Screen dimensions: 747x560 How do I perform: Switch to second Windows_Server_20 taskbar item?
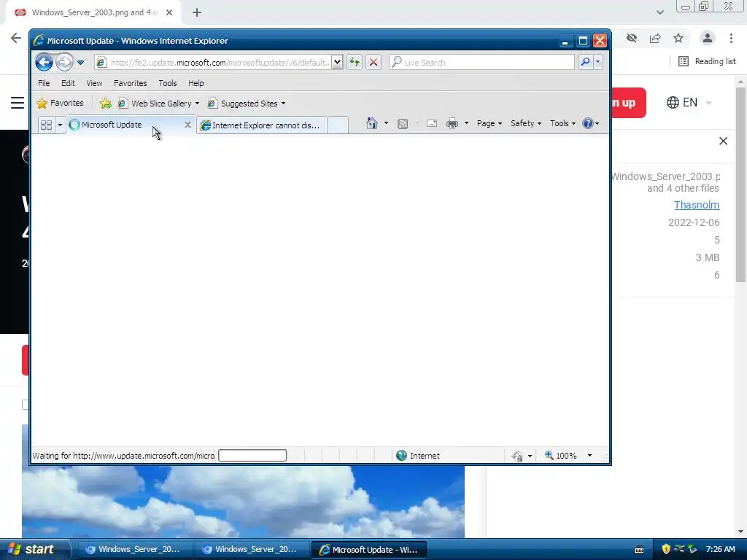(x=250, y=550)
